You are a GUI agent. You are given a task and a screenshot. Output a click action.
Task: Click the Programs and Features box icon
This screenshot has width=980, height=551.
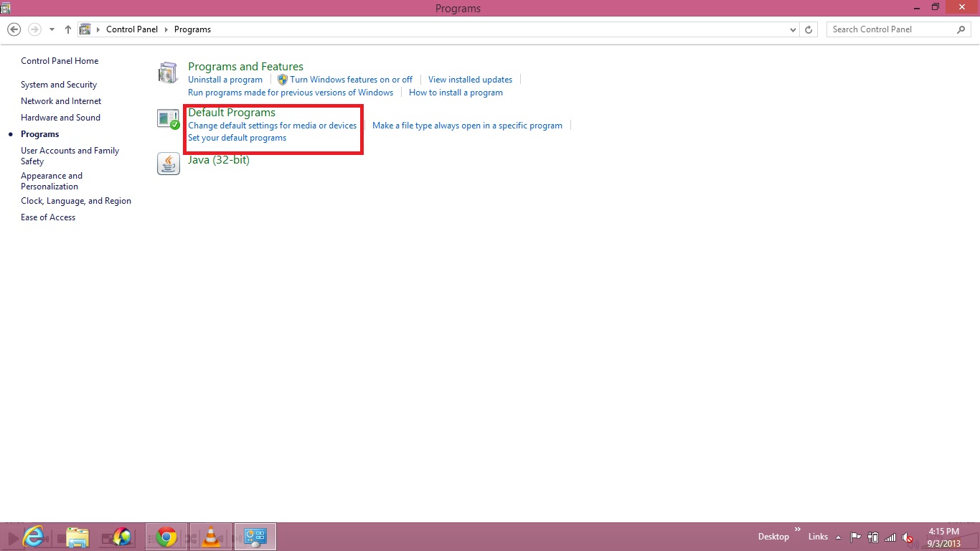tap(168, 72)
